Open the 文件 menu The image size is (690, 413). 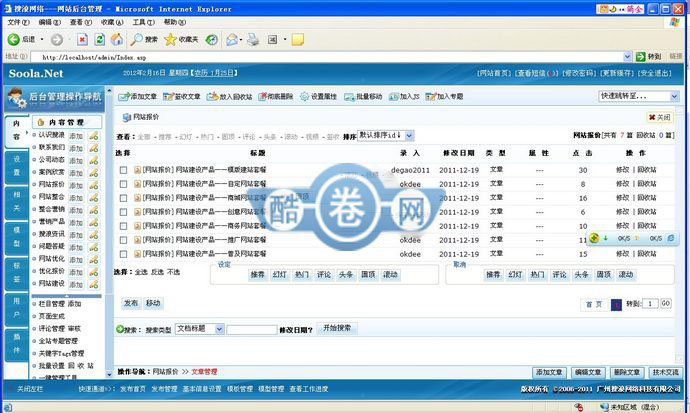(x=18, y=22)
